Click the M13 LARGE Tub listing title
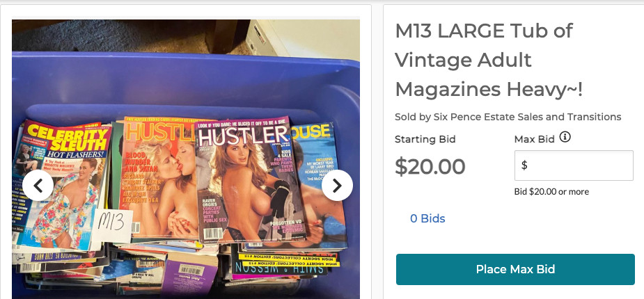The image size is (644, 299). (489, 60)
